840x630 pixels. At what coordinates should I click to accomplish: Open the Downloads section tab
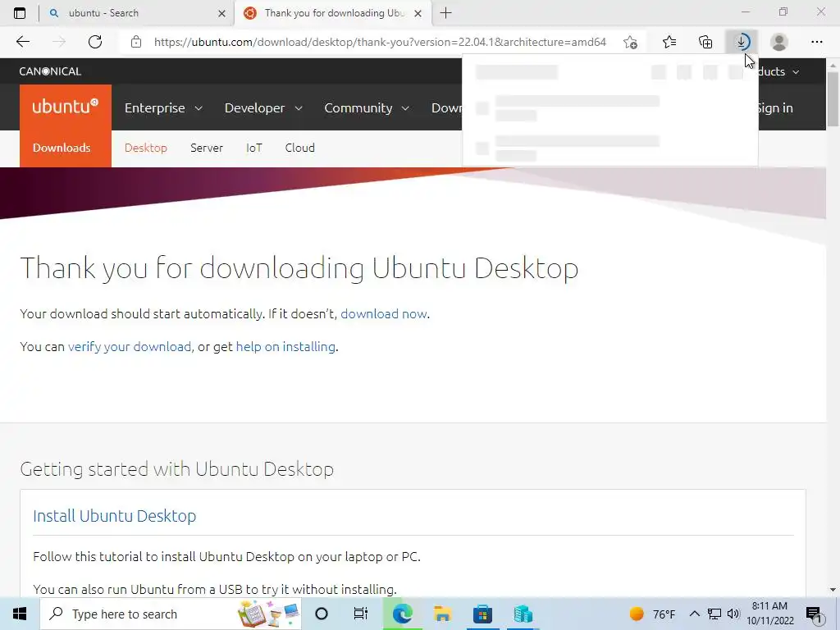click(x=62, y=148)
